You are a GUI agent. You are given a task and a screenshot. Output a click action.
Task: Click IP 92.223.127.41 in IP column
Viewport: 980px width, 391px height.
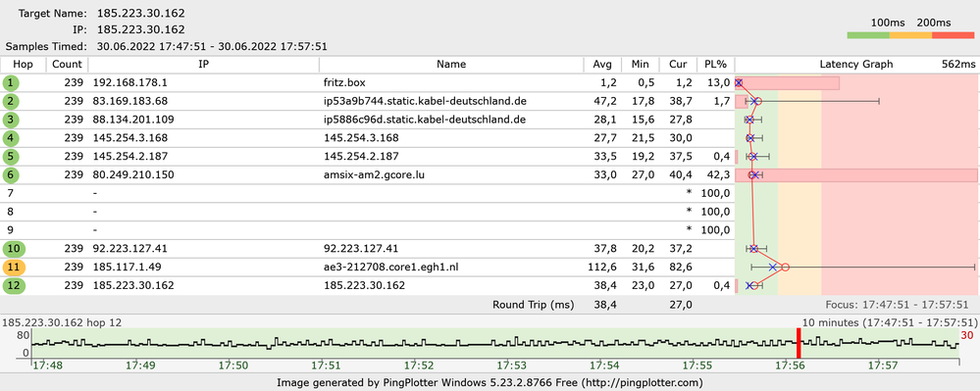[130, 249]
